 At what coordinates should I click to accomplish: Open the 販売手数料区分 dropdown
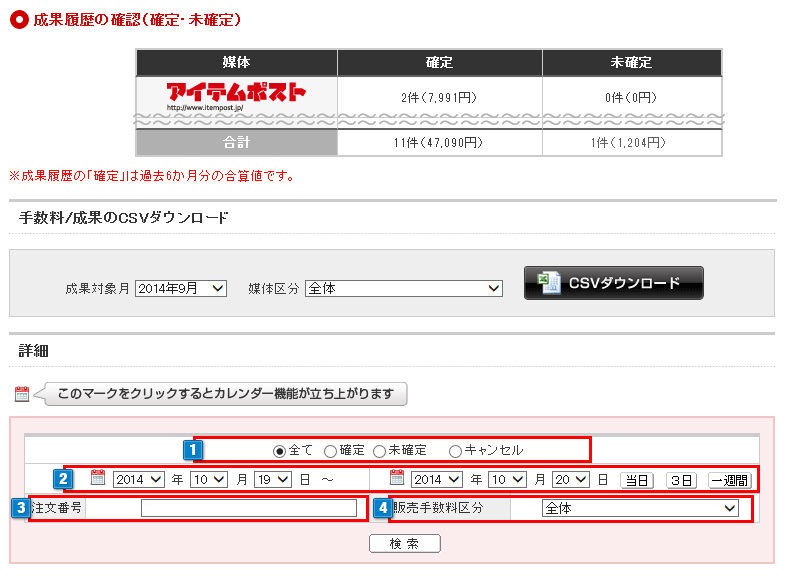(640, 508)
